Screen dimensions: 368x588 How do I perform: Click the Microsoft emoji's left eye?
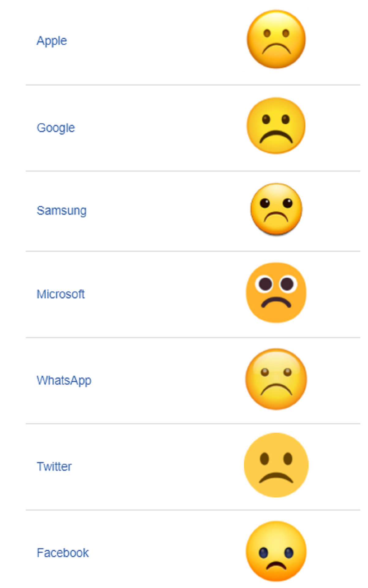pos(265,283)
